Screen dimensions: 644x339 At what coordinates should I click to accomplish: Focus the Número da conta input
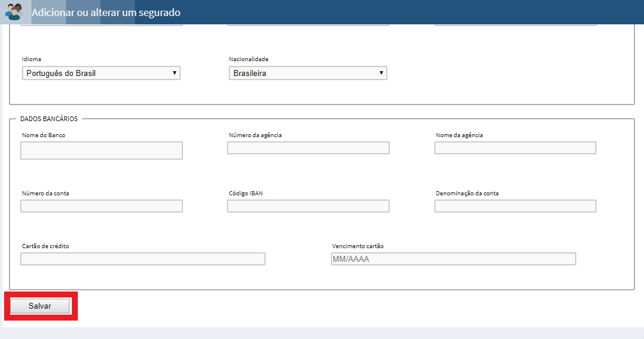pyautogui.click(x=102, y=206)
